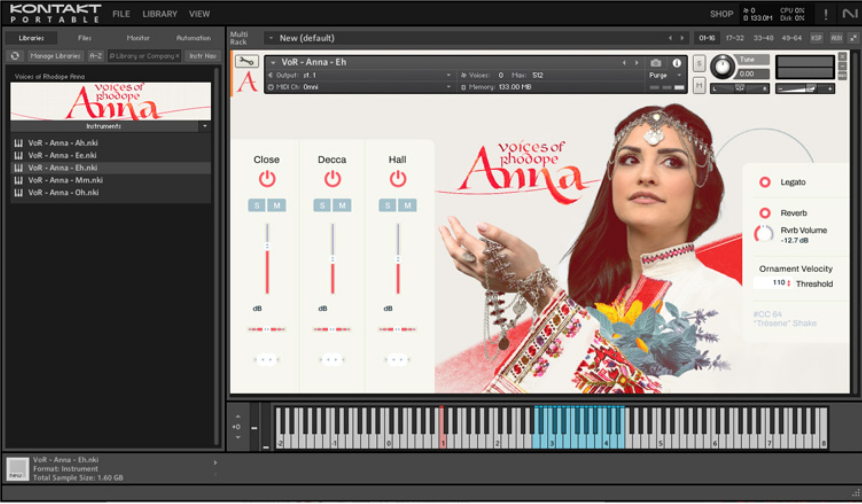Viewport: 862px width, 504px height.
Task: Open the Purge dropdown menu
Action: coord(665,75)
